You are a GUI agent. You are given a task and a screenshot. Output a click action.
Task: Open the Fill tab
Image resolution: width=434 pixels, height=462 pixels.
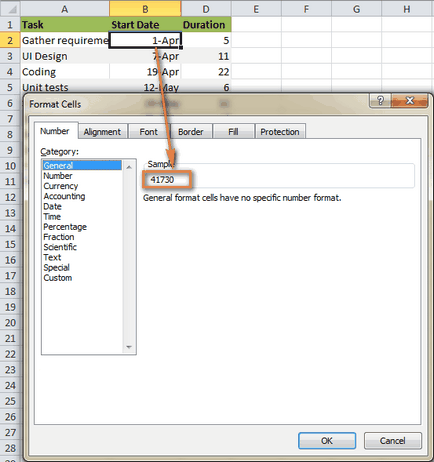point(233,132)
